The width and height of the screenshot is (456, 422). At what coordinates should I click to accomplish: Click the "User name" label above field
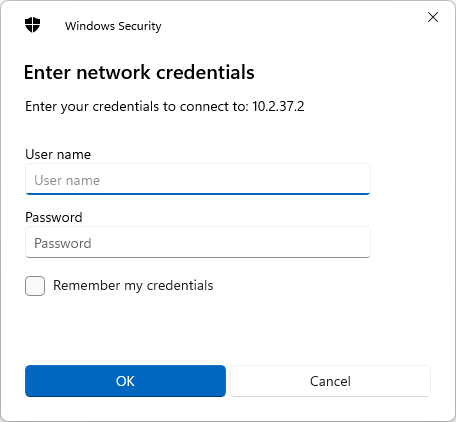click(58, 154)
